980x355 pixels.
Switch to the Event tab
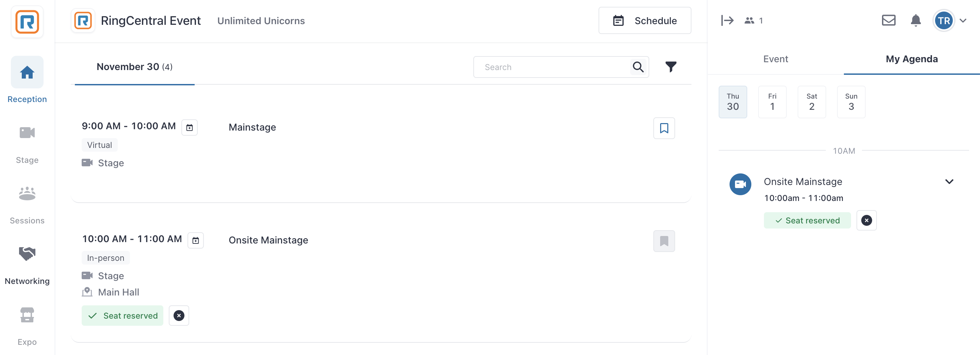coord(775,59)
